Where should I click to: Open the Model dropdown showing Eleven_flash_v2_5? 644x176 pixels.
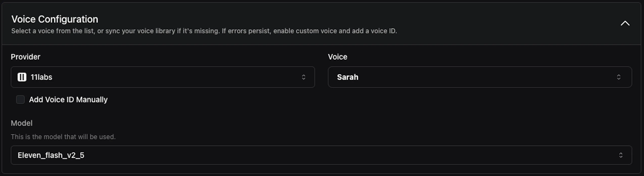coord(321,155)
